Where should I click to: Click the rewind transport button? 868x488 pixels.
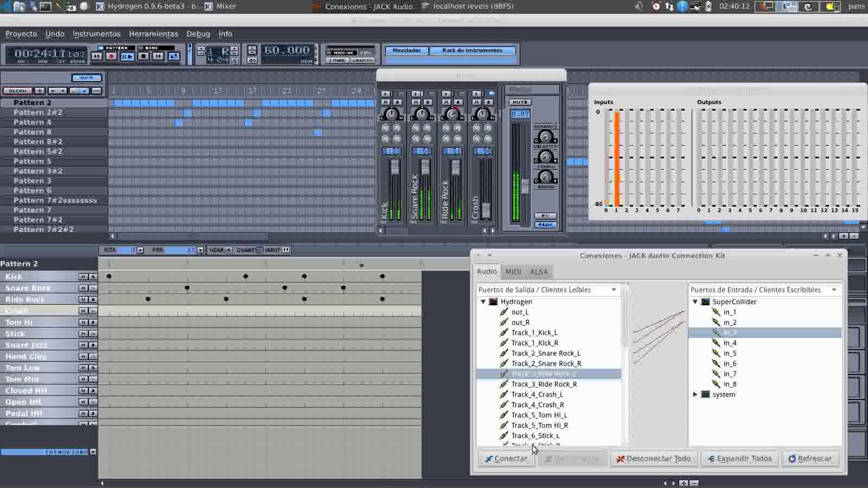point(96,56)
